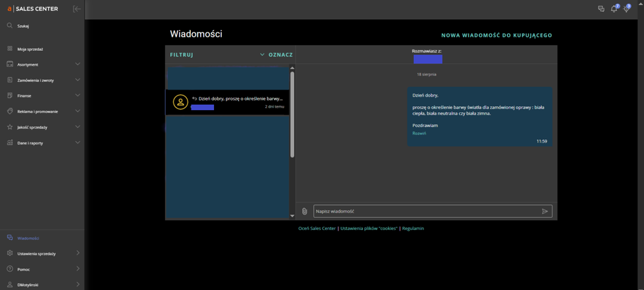Click the buyer avatar in the conversation list
644x290 pixels.
point(181,102)
